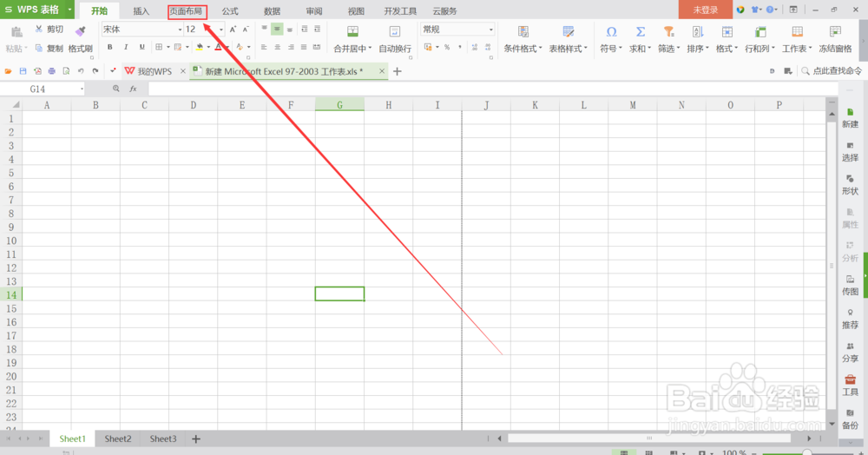Screen dimensions: 868x455
Task: Toggle middle vertical alignment button
Action: click(x=277, y=29)
